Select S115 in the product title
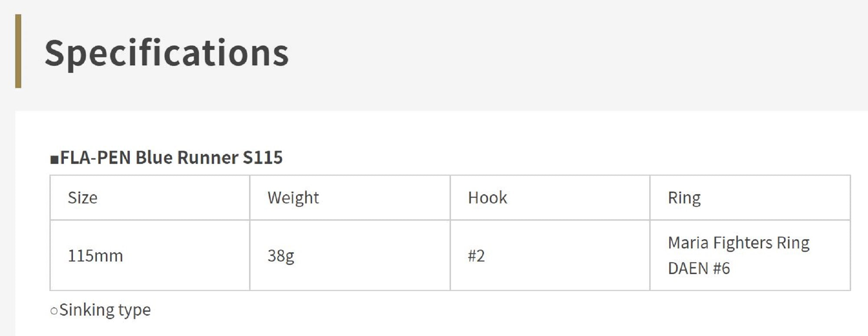The height and width of the screenshot is (336, 868). [263, 157]
